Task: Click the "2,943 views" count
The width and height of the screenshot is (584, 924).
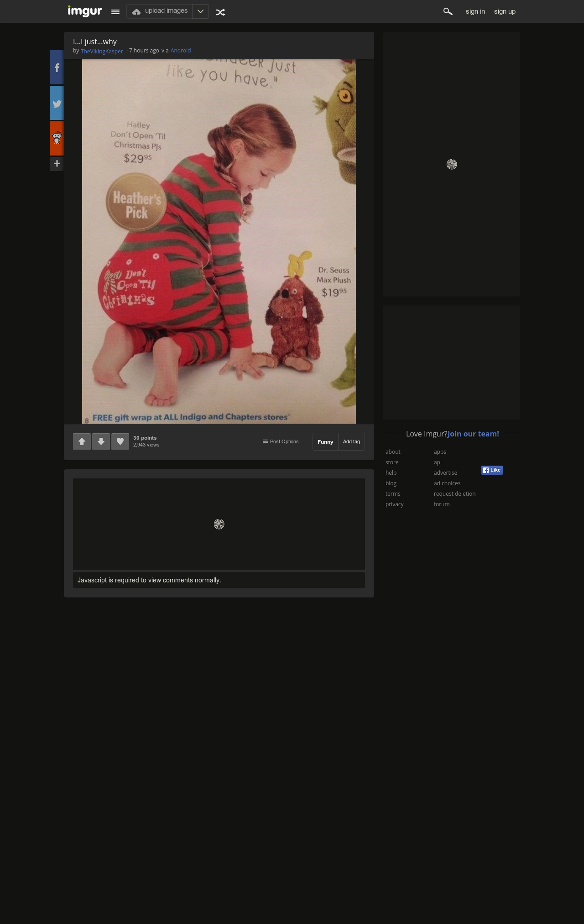Action: coord(146,445)
